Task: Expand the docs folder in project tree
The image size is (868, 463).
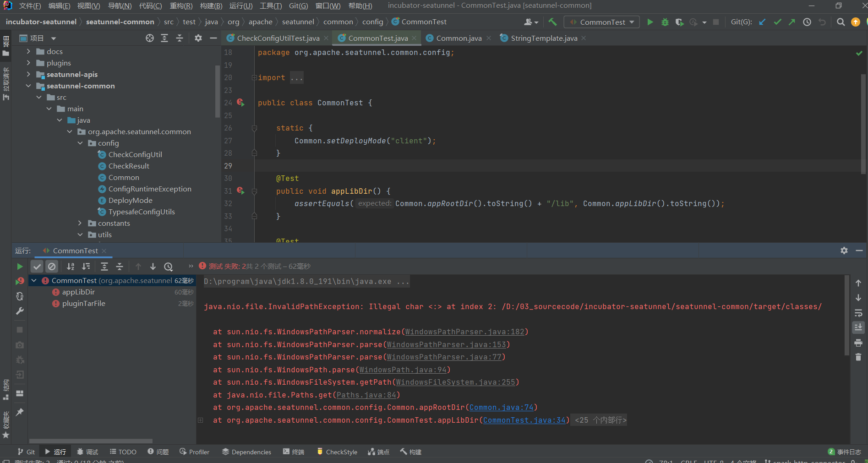Action: point(28,51)
